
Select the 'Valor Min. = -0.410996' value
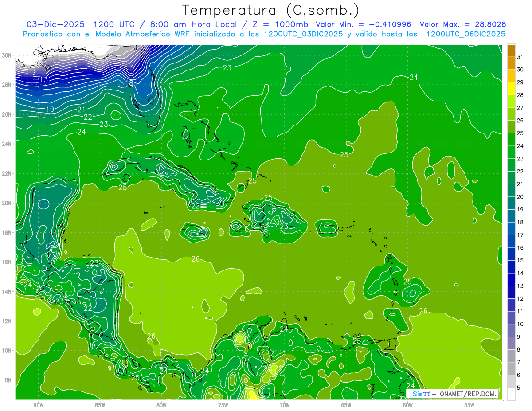coord(364,24)
